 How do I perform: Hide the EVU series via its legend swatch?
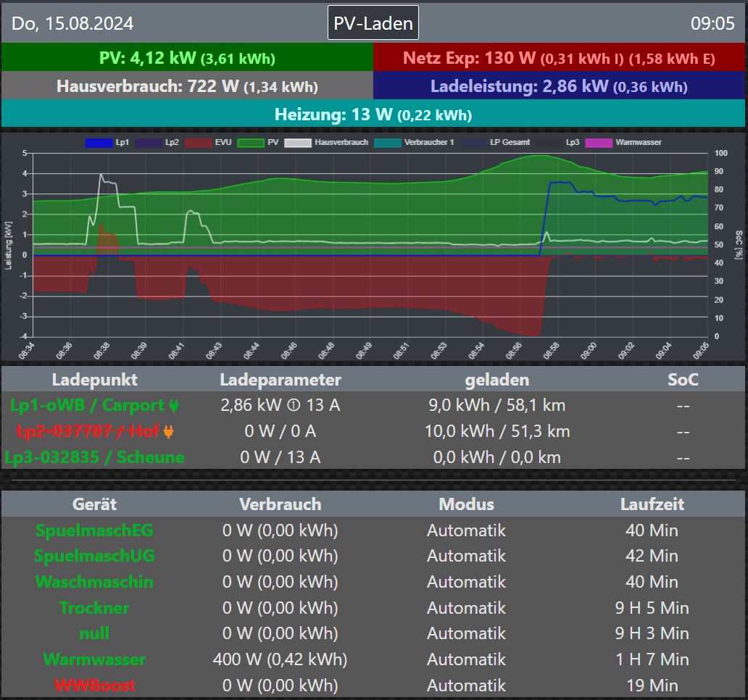[198, 143]
